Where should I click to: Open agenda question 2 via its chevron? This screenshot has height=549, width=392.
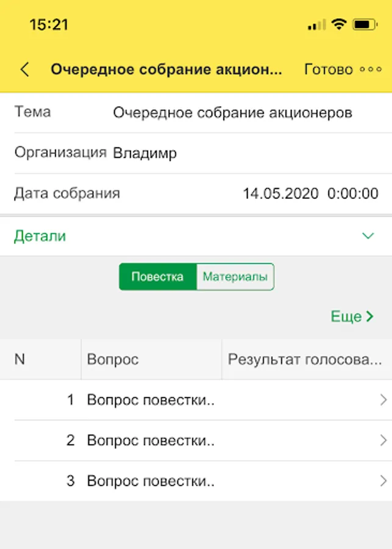click(383, 440)
